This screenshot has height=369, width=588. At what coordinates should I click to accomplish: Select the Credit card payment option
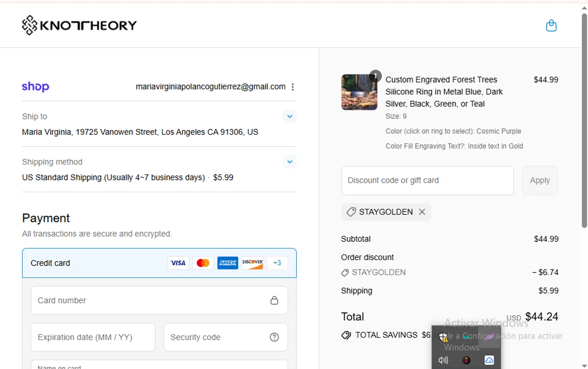(159, 263)
